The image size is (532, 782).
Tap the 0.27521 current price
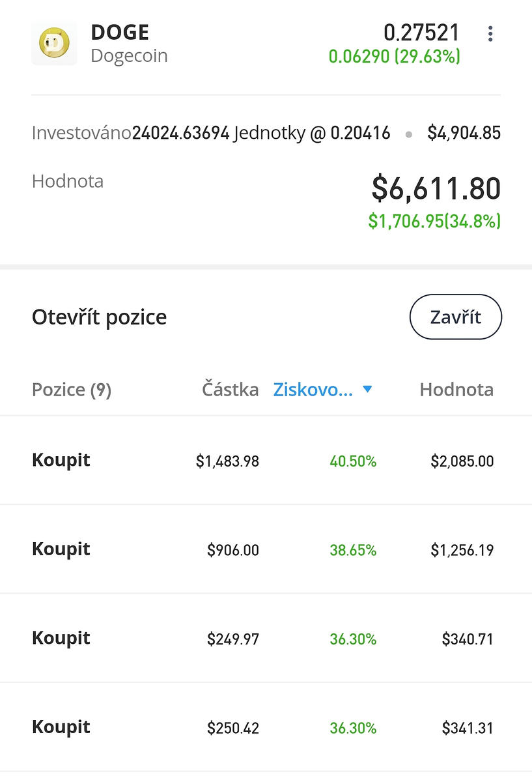tap(421, 33)
